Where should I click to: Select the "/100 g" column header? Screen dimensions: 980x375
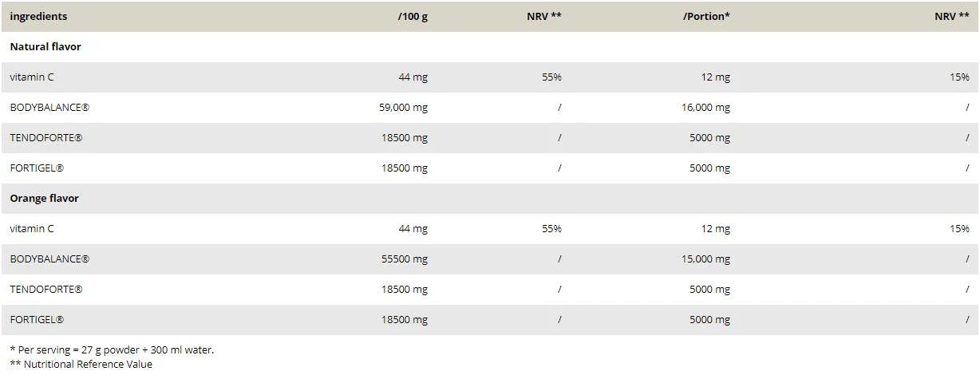pyautogui.click(x=413, y=16)
